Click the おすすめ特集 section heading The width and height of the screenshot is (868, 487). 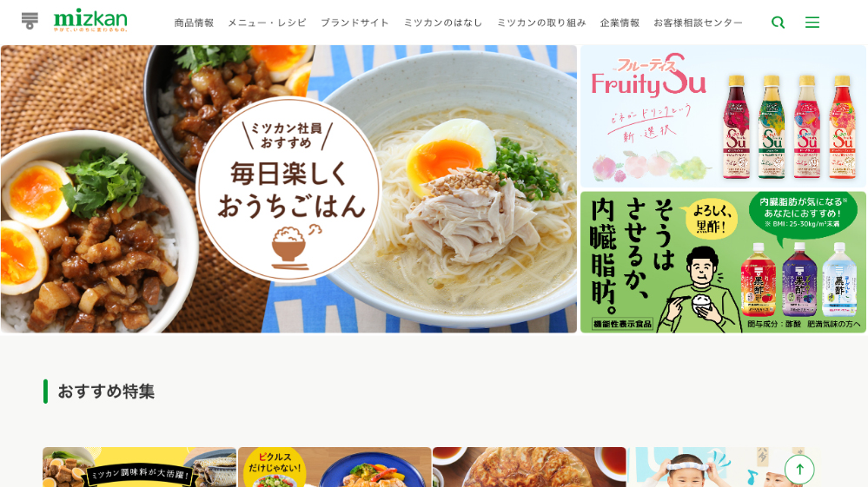106,392
